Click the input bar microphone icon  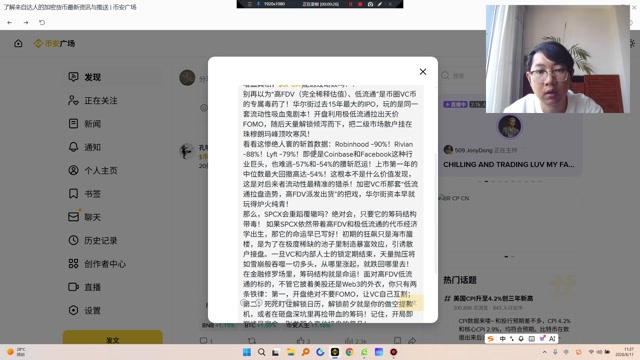(521, 339)
